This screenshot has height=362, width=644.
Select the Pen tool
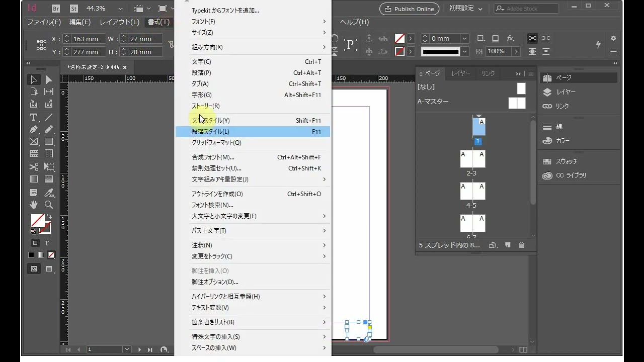(34, 130)
